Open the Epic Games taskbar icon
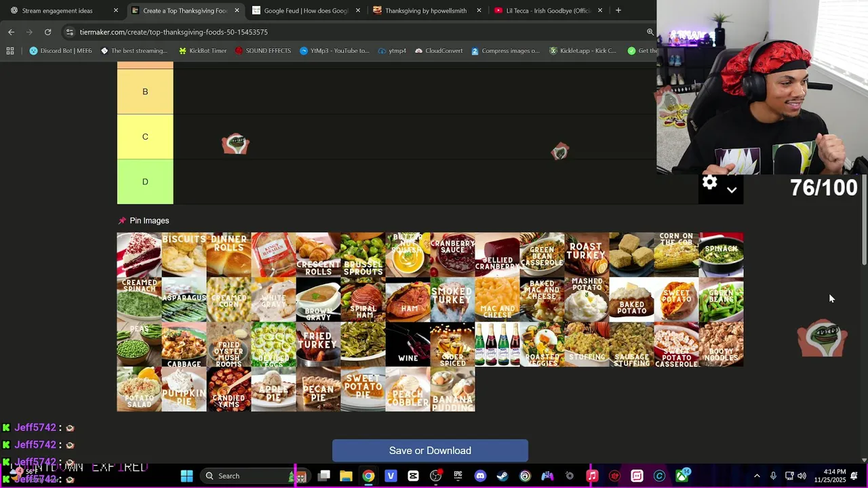This screenshot has width=868, height=488. 458,476
